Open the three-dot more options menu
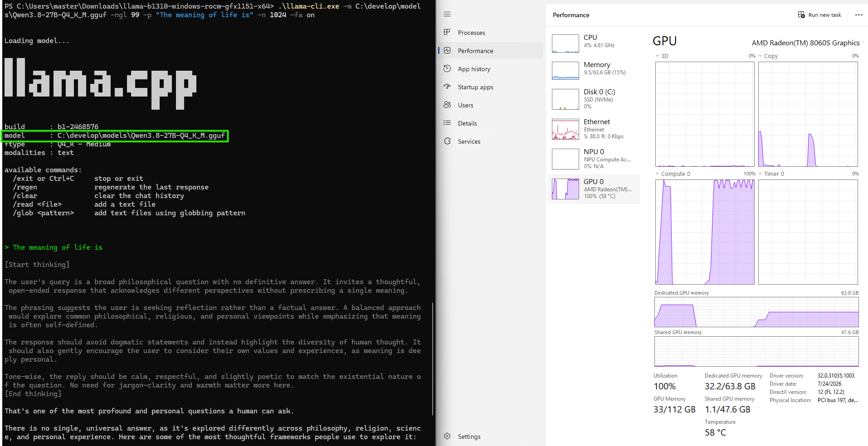Viewport: 868px width, 446px height. pyautogui.click(x=858, y=15)
